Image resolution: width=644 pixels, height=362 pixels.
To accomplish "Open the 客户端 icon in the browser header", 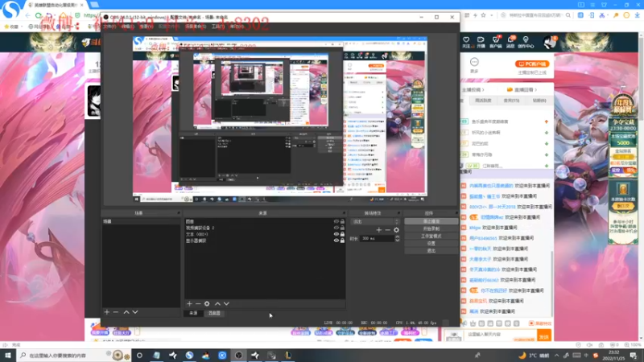I will click(x=496, y=40).
